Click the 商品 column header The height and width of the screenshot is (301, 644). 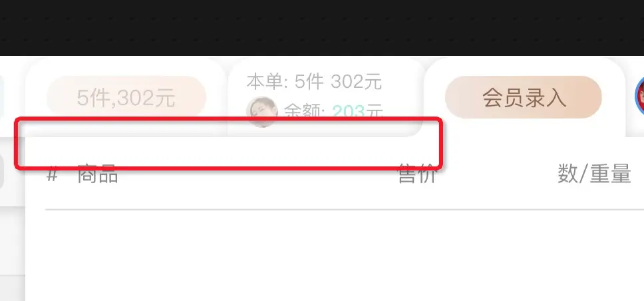(98, 174)
